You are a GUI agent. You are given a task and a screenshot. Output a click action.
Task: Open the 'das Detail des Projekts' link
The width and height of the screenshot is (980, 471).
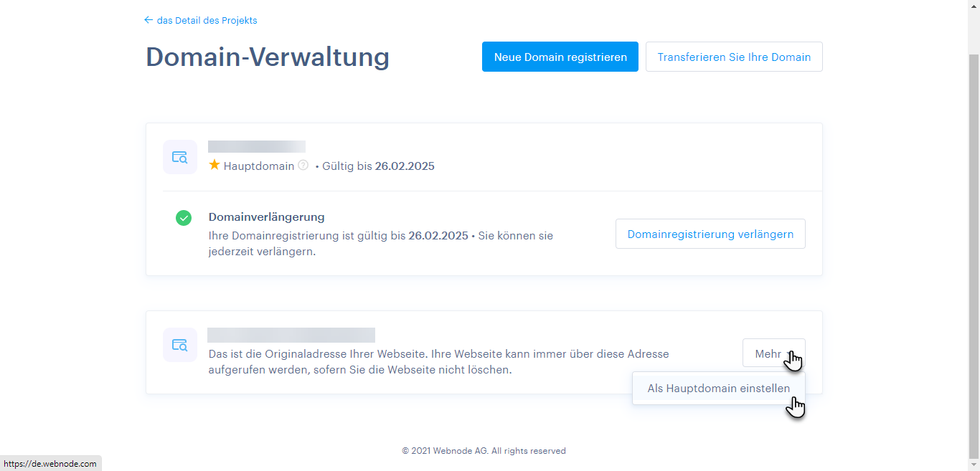(207, 21)
